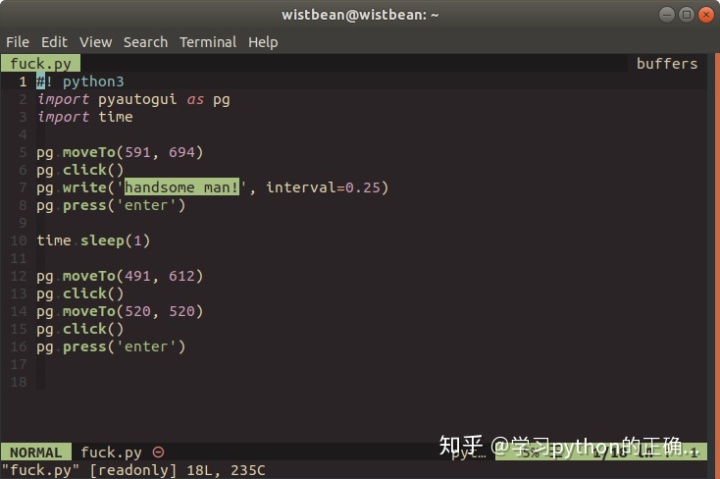Viewport: 720px width, 479px height.
Task: Click the readonly circle icon in statusline
Action: [158, 452]
